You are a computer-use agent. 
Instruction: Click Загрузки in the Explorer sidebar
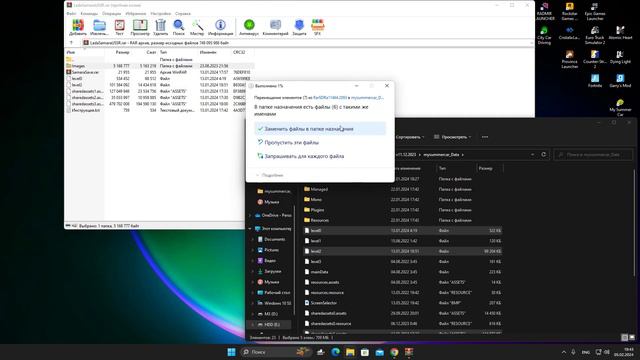click(272, 271)
